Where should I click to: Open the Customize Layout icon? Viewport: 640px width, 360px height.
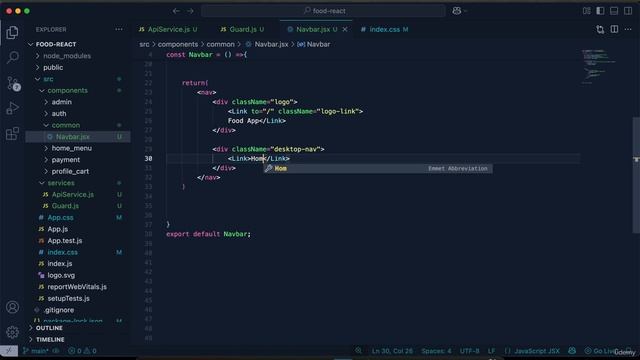pyautogui.click(x=587, y=11)
